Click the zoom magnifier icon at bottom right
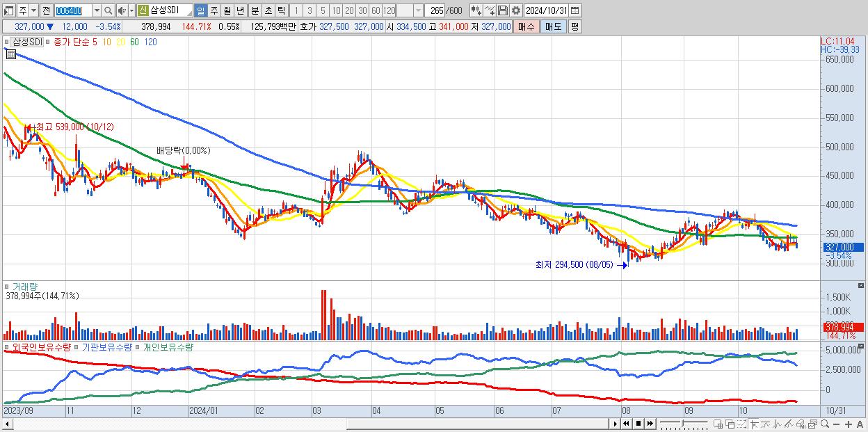The image size is (868, 432). pos(825,424)
